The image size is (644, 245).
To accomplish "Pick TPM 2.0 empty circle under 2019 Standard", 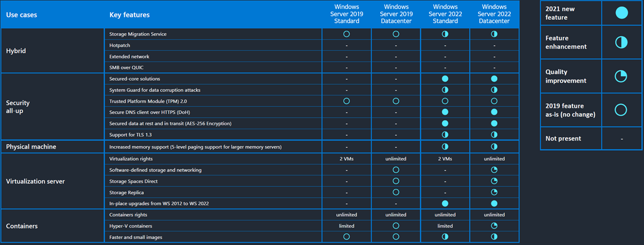I will [x=346, y=100].
